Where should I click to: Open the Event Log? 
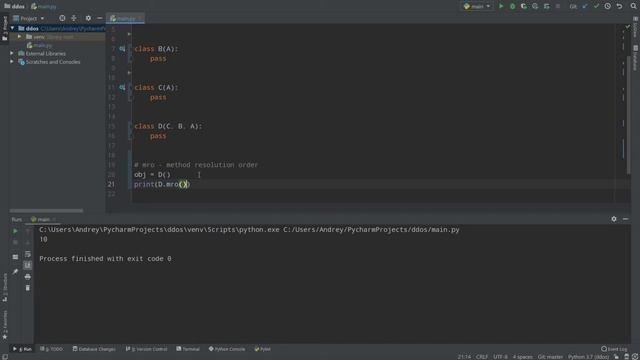tap(614, 349)
